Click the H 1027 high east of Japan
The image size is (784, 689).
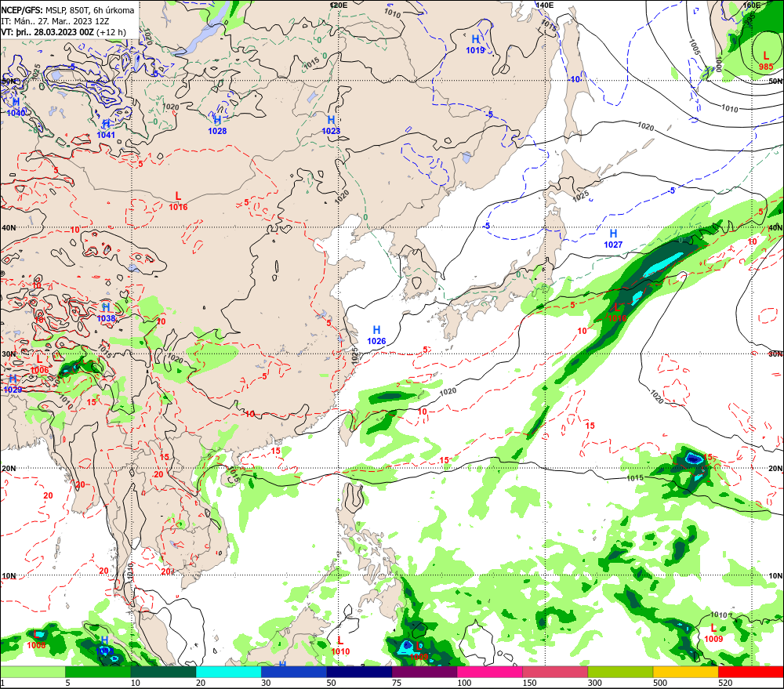[614, 239]
